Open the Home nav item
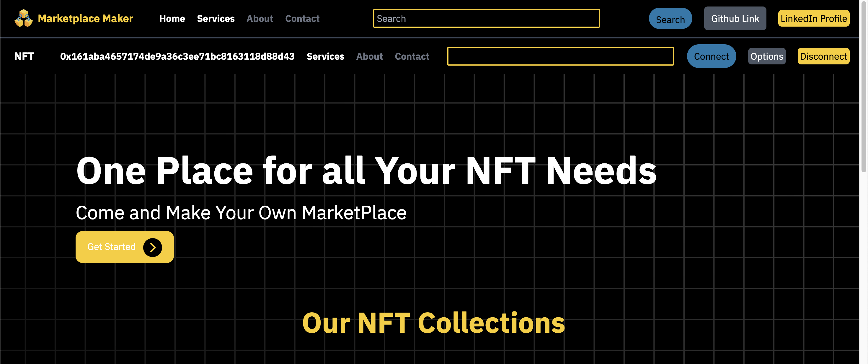Image resolution: width=868 pixels, height=364 pixels. click(x=172, y=19)
